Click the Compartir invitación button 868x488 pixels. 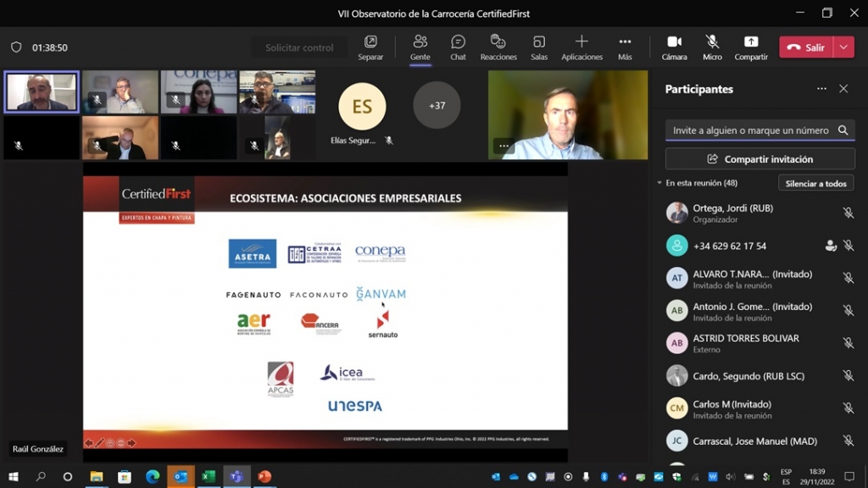tap(759, 159)
